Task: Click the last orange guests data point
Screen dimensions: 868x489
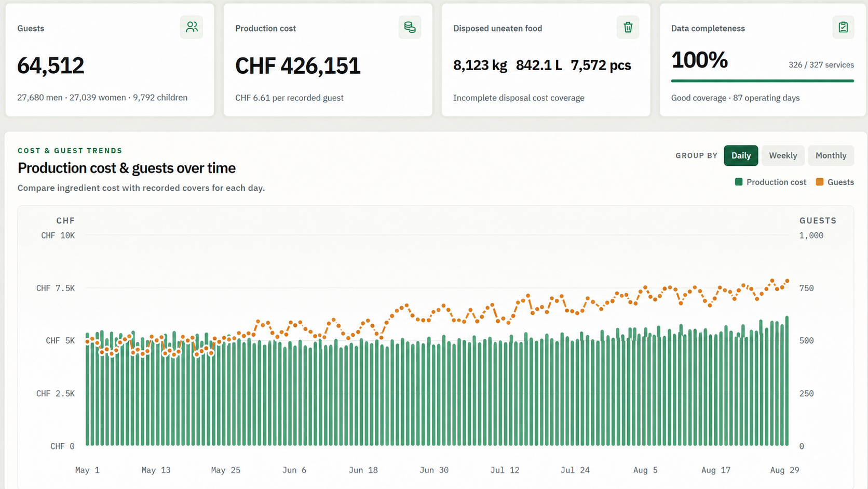Action: coord(788,281)
